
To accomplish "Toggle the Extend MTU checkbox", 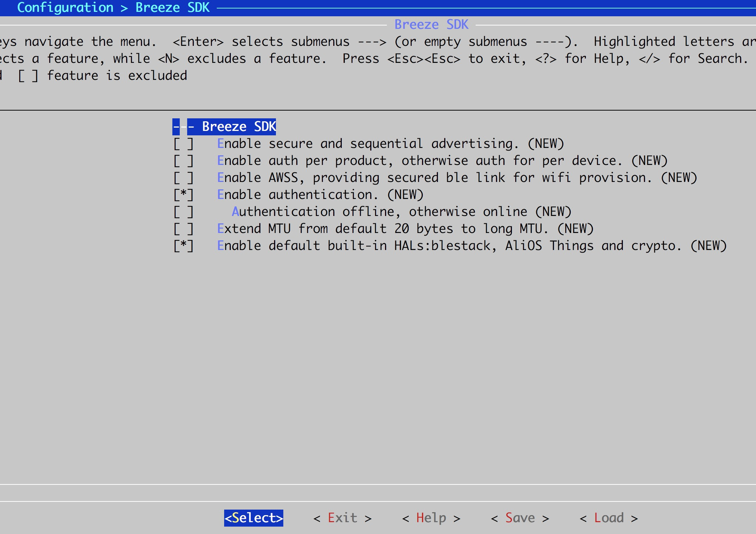I will (183, 229).
